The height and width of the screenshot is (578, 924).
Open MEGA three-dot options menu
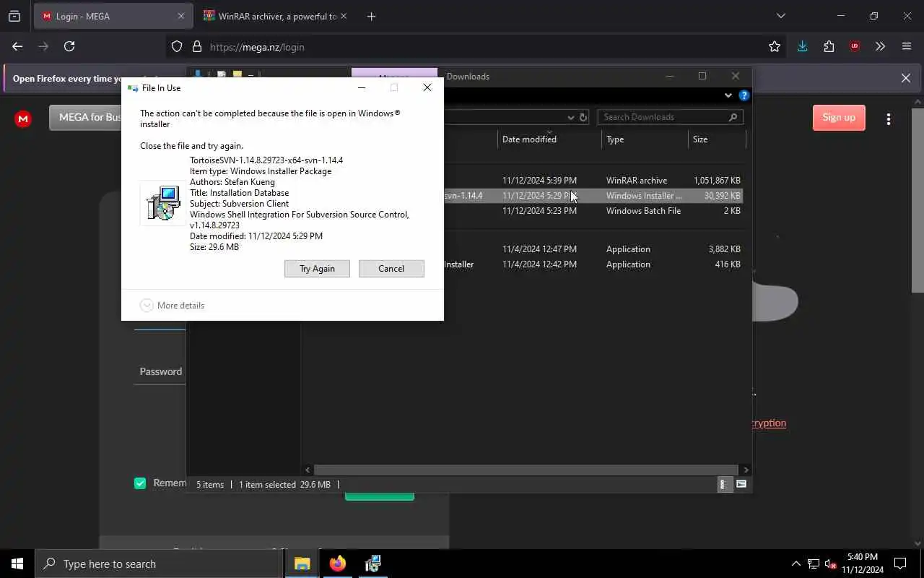(889, 118)
